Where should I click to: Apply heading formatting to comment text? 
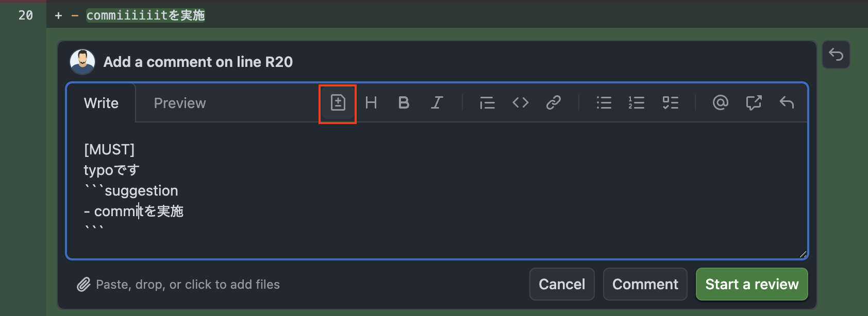click(371, 103)
